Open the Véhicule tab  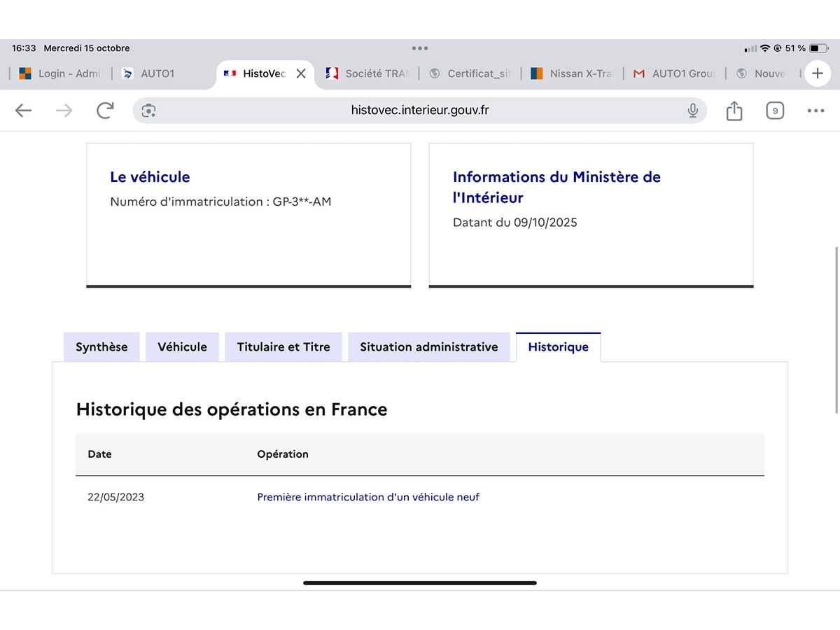click(x=182, y=347)
